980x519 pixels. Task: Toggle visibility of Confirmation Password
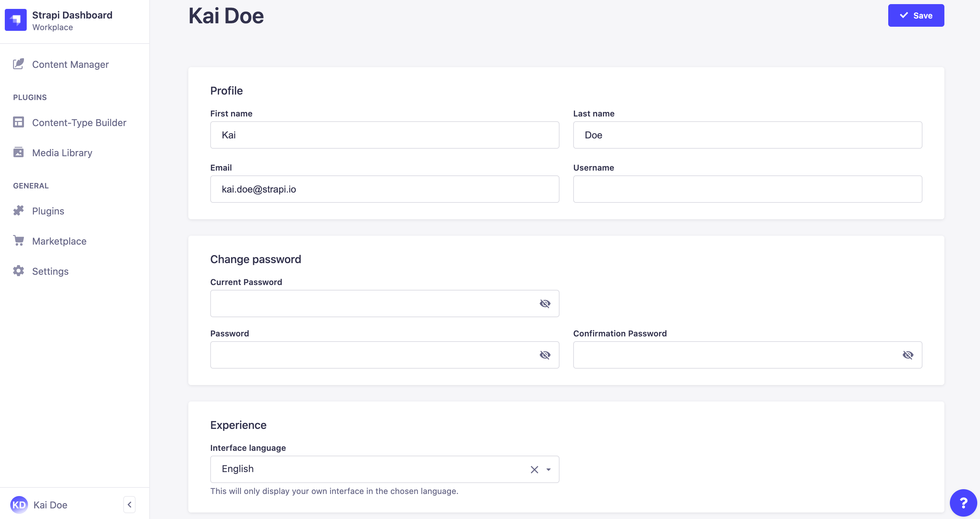tap(908, 355)
